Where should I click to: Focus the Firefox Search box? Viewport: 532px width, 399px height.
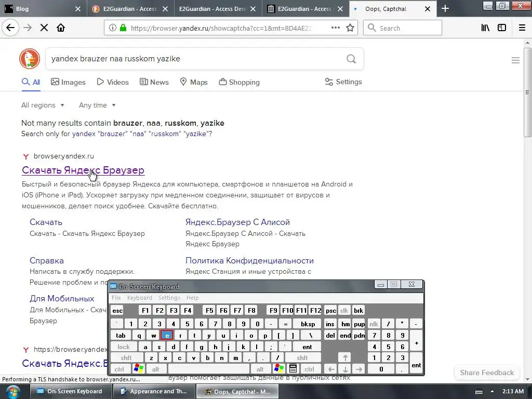403,28
